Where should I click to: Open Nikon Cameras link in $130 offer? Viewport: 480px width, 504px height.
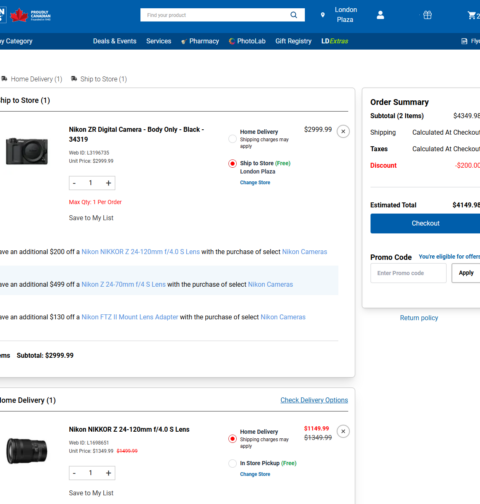[x=283, y=317]
